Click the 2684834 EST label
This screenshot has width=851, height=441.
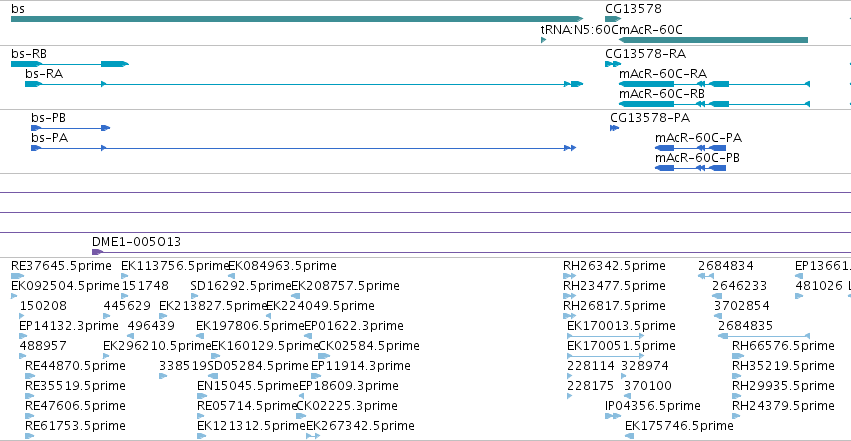[x=726, y=266]
